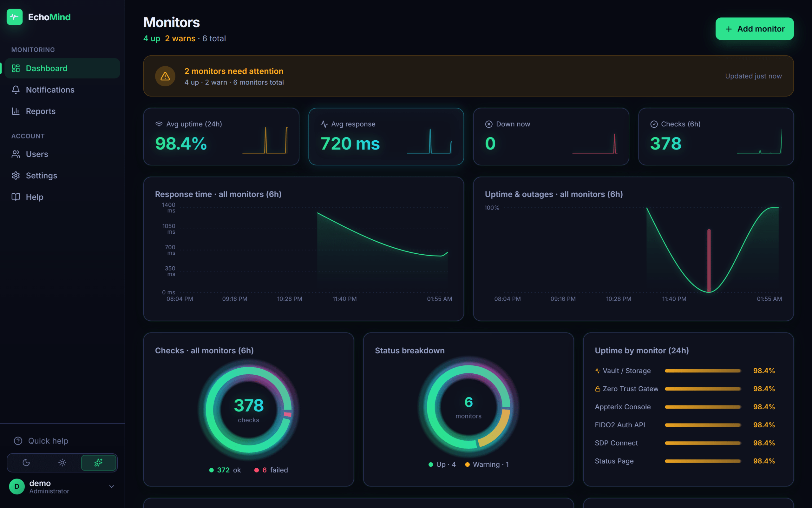Navigate to Settings
Viewport: 812px width, 508px height.
coord(62,175)
